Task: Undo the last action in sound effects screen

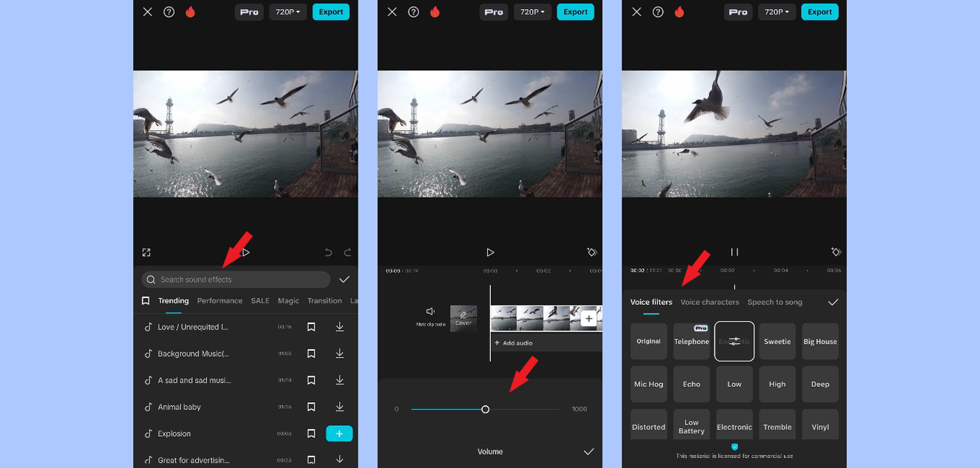Action: [x=328, y=252]
